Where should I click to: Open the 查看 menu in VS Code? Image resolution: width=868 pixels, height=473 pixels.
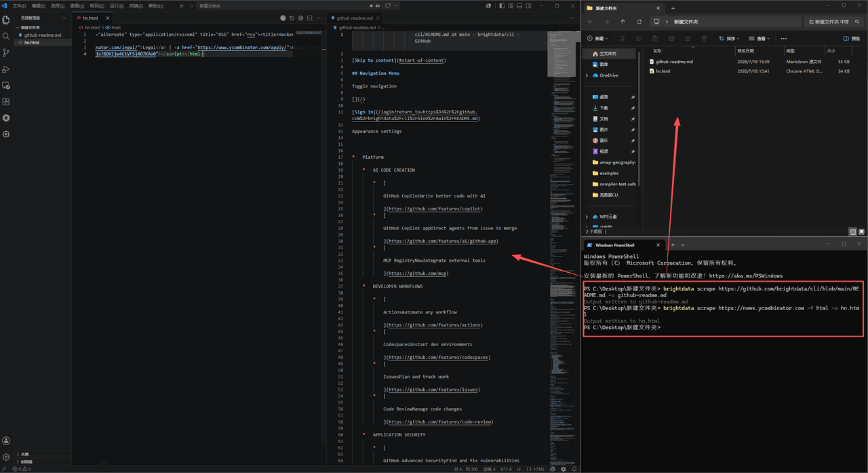pyautogui.click(x=77, y=5)
